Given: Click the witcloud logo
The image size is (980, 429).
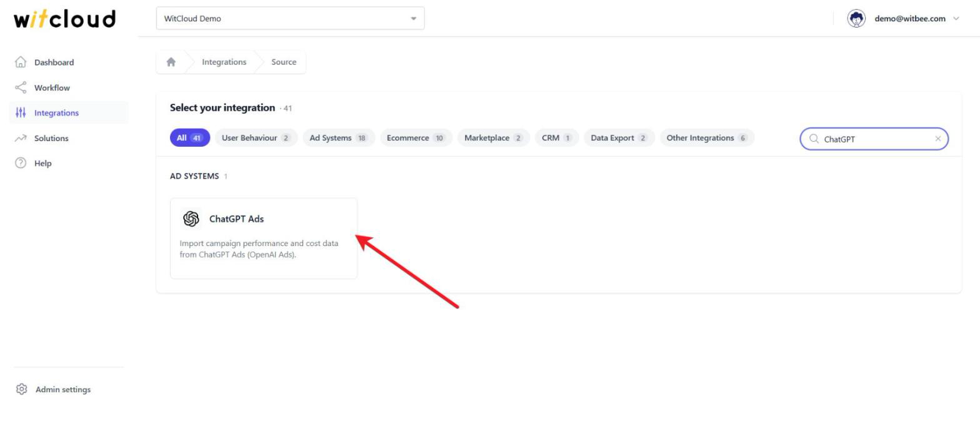Looking at the screenshot, I should pyautogui.click(x=65, y=19).
